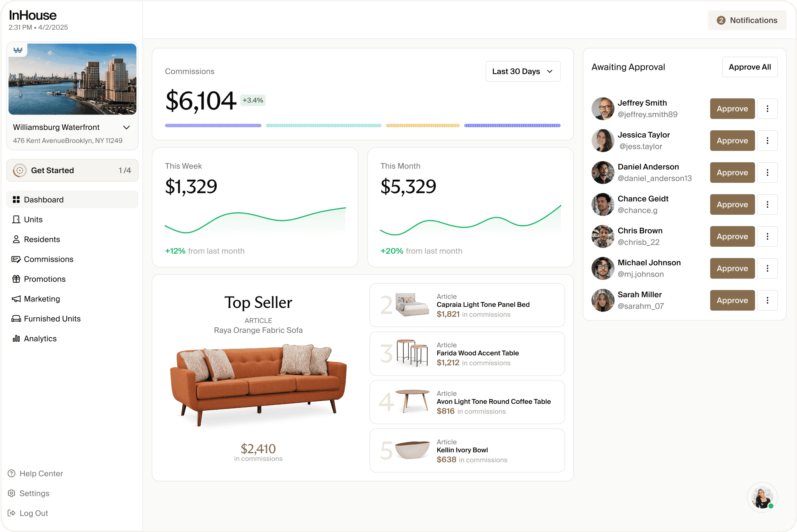797x532 pixels.
Task: Click the Promotions gift icon
Action: [x=16, y=279]
